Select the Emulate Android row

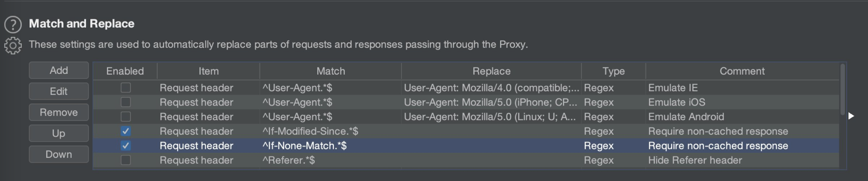coord(466,117)
